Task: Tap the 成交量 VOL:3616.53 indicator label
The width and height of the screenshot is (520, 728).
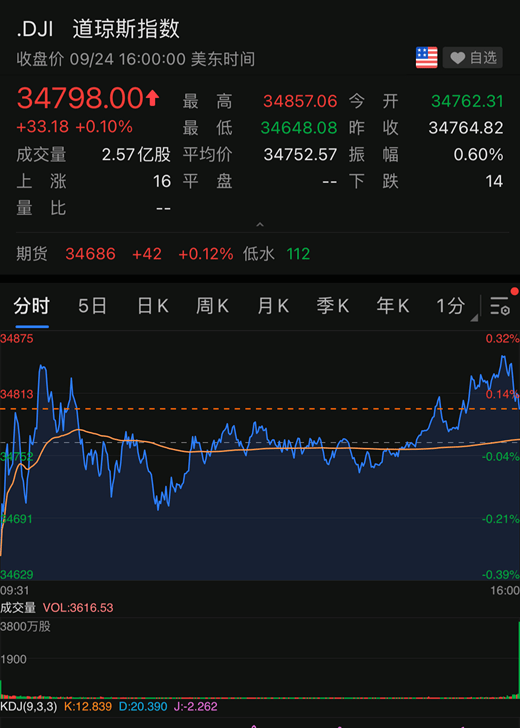Action: tap(57, 608)
